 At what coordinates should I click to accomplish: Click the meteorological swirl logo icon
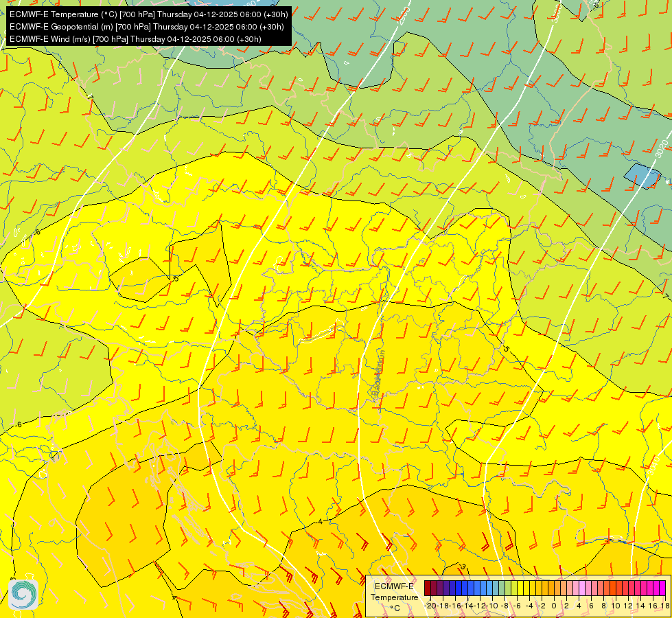pos(23,595)
